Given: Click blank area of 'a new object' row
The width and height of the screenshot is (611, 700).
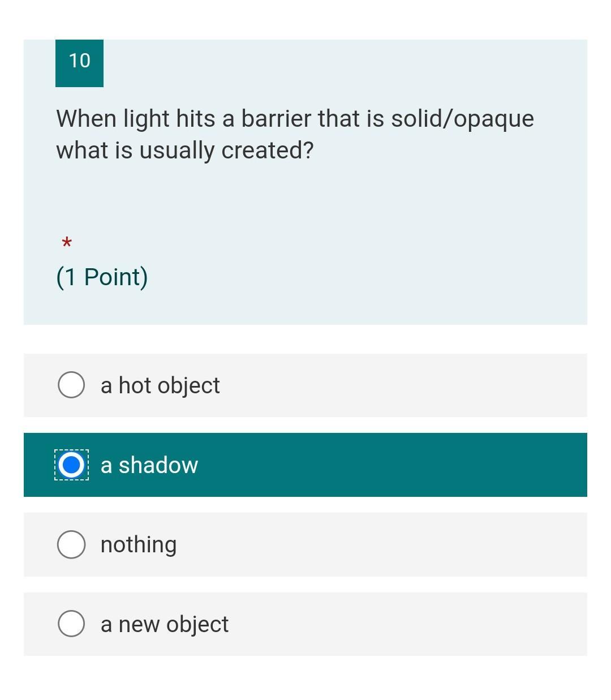Looking at the screenshot, I should click(x=407, y=624).
